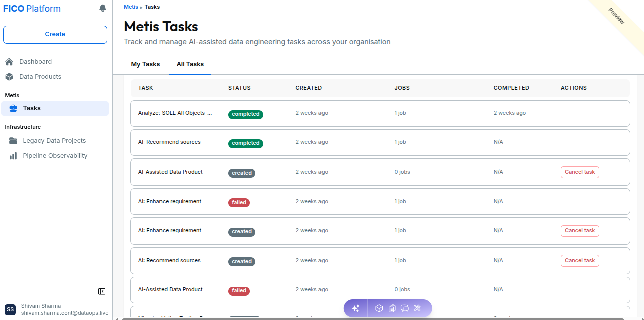Image resolution: width=644 pixels, height=320 pixels.
Task: Click the STATUS column header
Action: (239, 88)
